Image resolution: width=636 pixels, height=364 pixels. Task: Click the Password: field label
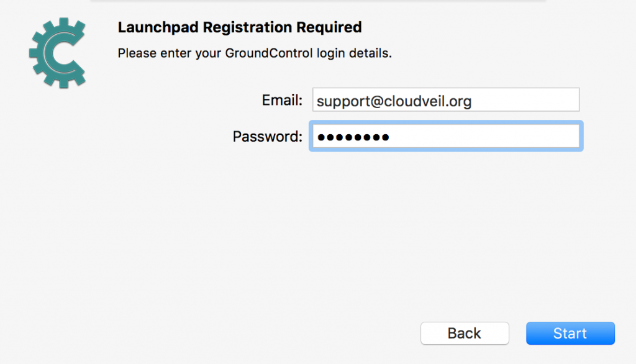[x=267, y=137]
